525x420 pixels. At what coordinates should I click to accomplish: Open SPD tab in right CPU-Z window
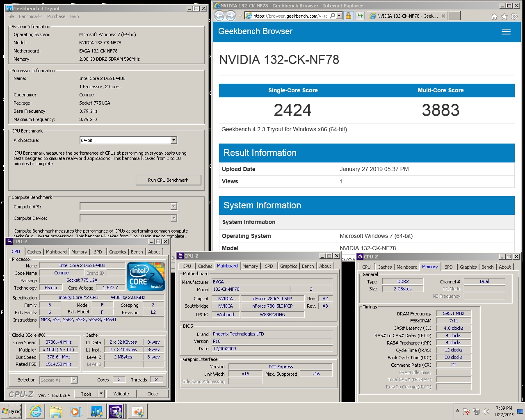(449, 267)
